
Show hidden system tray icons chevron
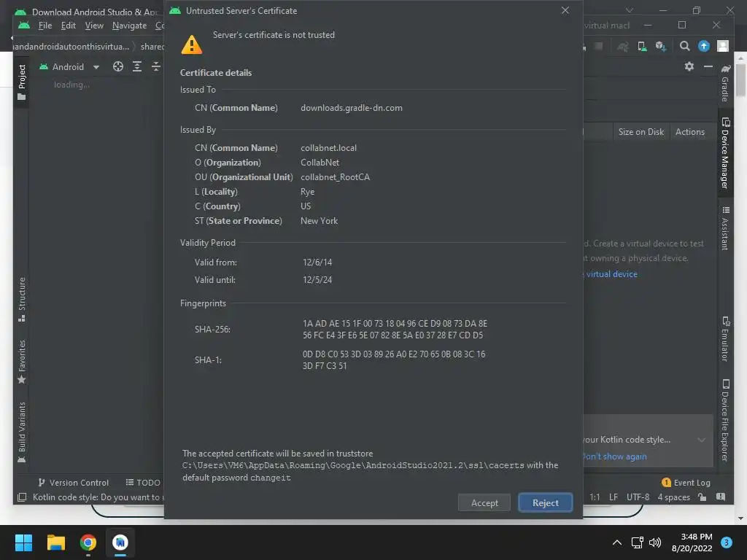pyautogui.click(x=616, y=542)
